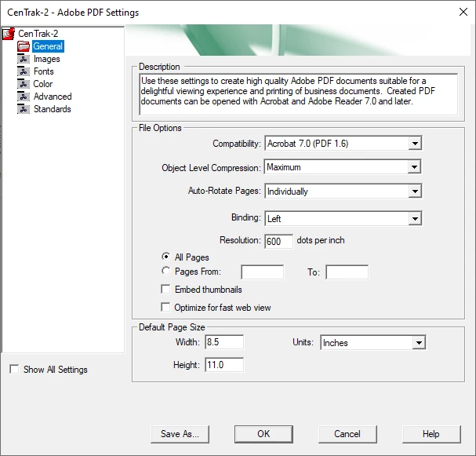The image size is (476, 456).
Task: Select the CenTrak-2 root tree node
Action: click(x=38, y=34)
